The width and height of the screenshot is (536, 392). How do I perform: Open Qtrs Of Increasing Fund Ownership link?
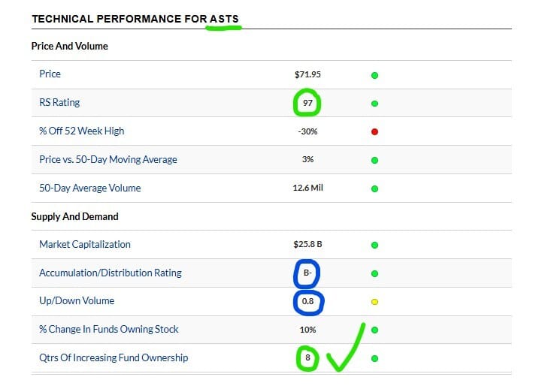click(114, 357)
